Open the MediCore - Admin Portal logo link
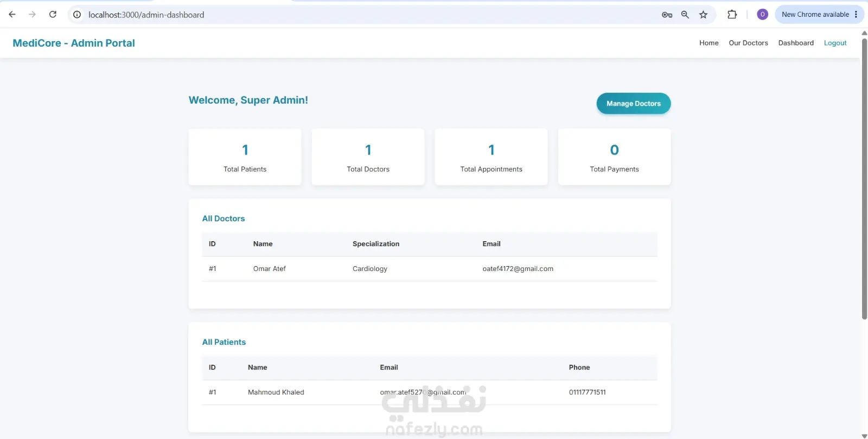The image size is (868, 439). click(x=74, y=43)
